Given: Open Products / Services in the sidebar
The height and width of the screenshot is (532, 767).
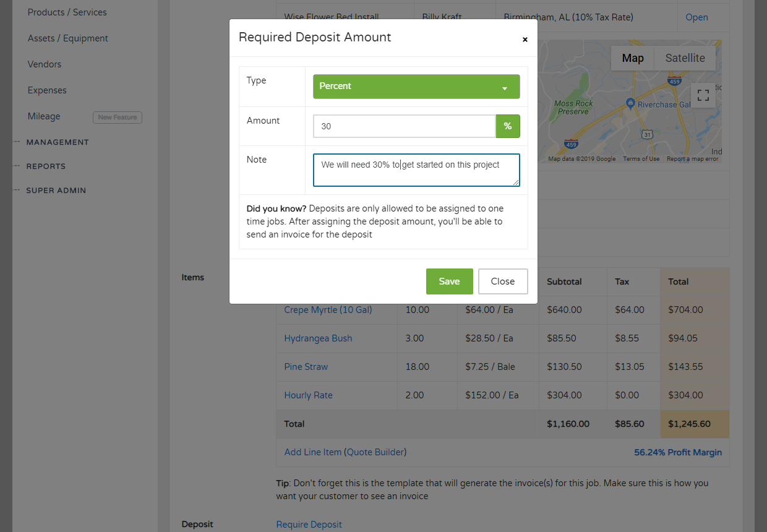Looking at the screenshot, I should coord(66,12).
